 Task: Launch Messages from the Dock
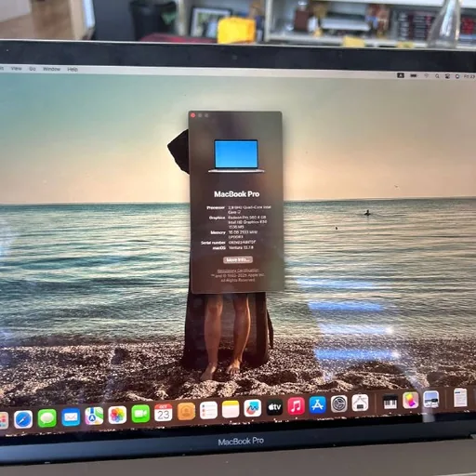46,418
